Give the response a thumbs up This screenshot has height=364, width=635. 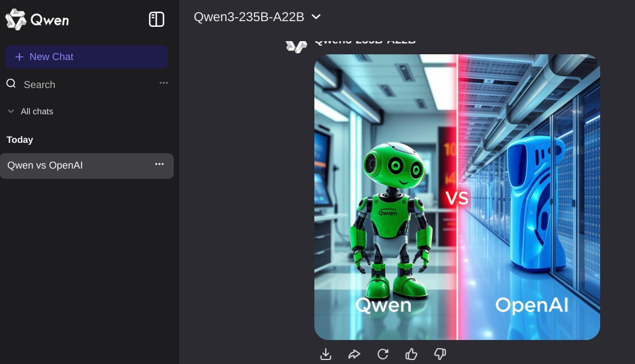point(412,354)
